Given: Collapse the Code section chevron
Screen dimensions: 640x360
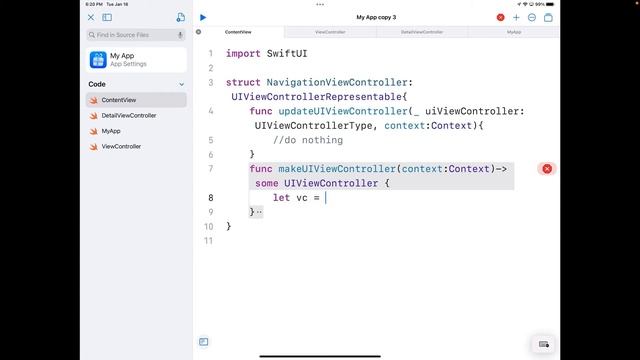Looking at the screenshot, I should (x=182, y=84).
